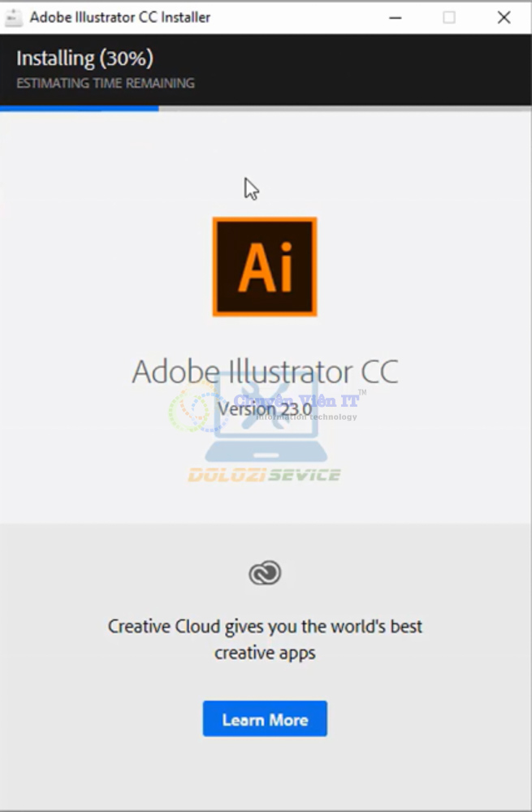The height and width of the screenshot is (812, 532).
Task: Click the blue filled part of the progress bar
Action: (80, 109)
